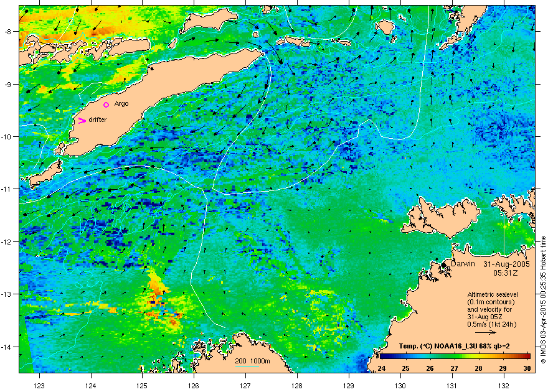Click the dark red end of temperature colorbar

point(527,357)
